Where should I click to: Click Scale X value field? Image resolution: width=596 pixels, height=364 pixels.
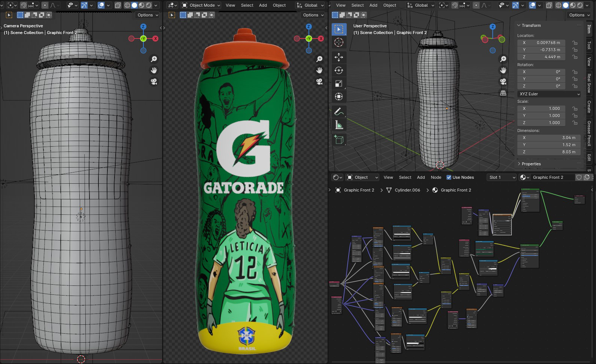click(542, 108)
